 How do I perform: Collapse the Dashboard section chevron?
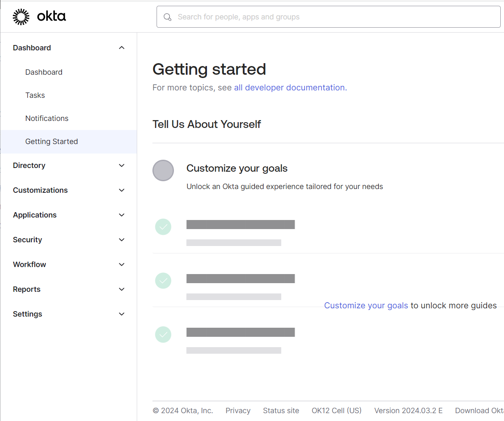[x=121, y=48]
